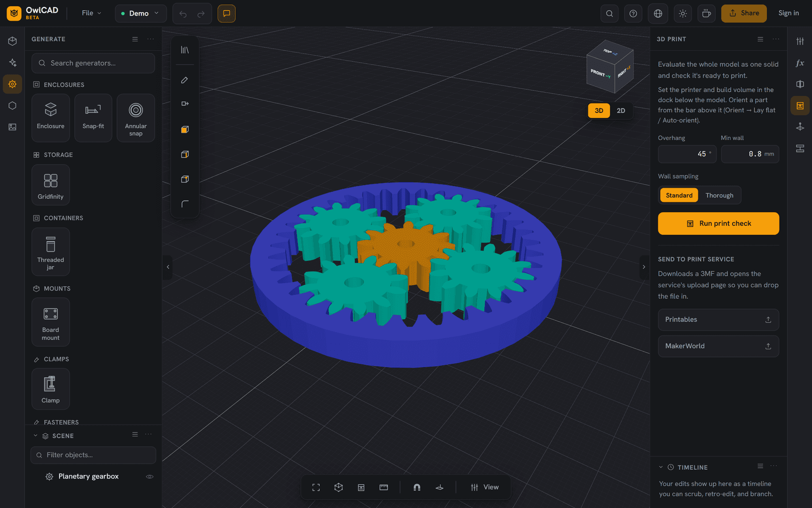Screen dimensions: 812x508
Task: Open the Threaded jar generator
Action: (x=51, y=252)
